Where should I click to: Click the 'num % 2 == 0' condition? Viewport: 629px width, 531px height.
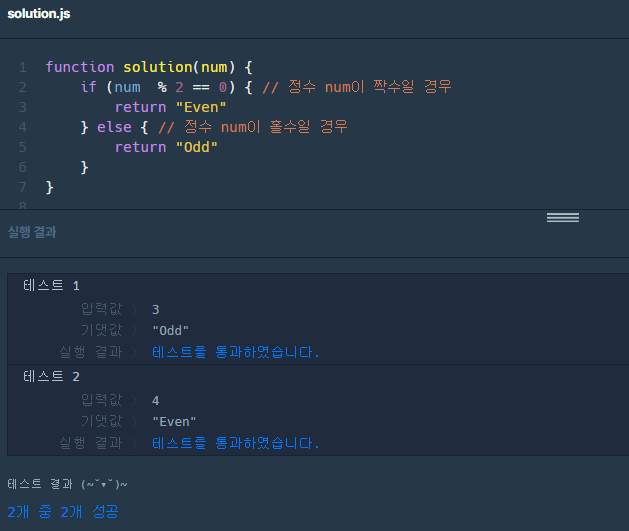(x=170, y=87)
